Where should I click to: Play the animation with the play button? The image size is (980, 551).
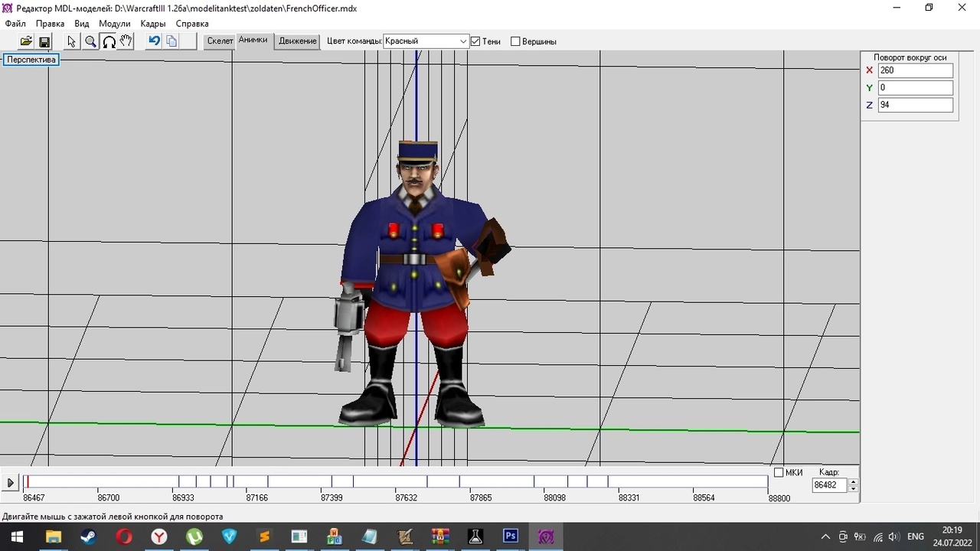(x=10, y=483)
